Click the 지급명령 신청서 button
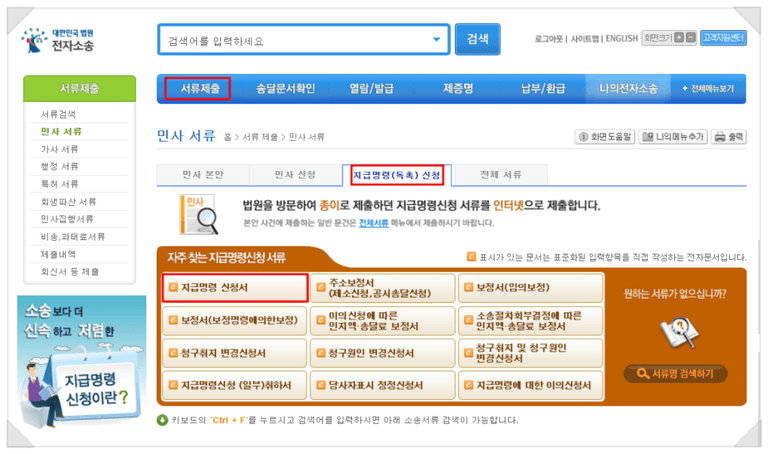The height and width of the screenshot is (454, 768). click(x=234, y=287)
